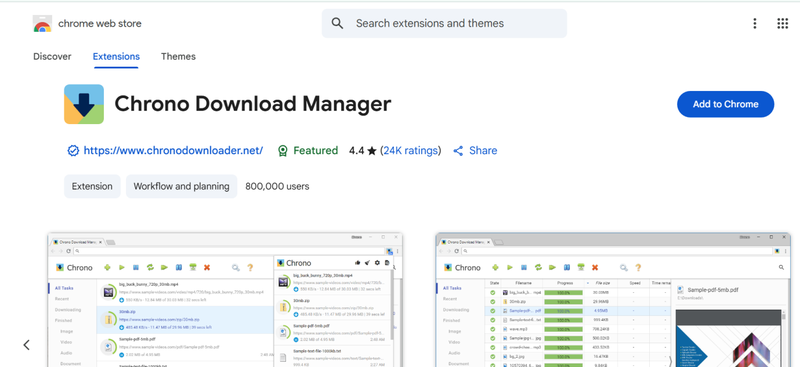The height and width of the screenshot is (367, 800).
Task: Click the Add to Chrome button
Action: pyautogui.click(x=726, y=104)
